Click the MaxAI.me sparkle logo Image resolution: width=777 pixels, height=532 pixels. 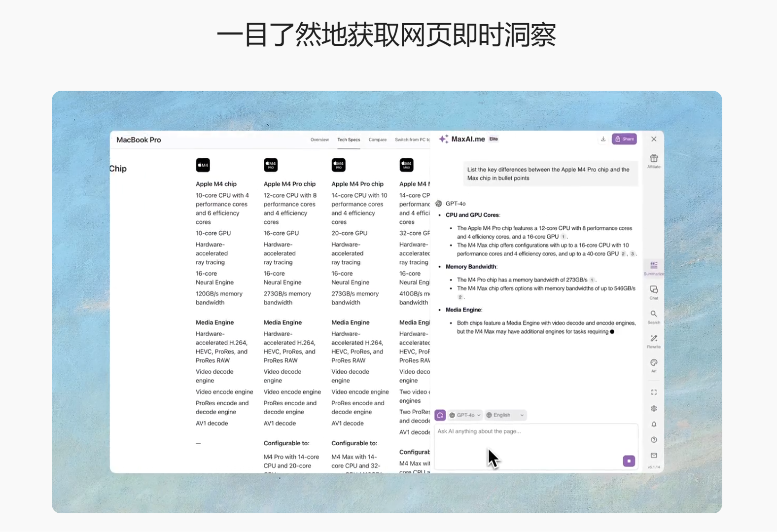(x=444, y=139)
